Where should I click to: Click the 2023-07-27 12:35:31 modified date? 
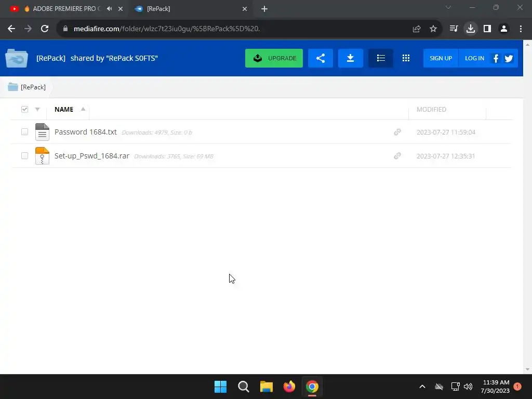click(446, 156)
